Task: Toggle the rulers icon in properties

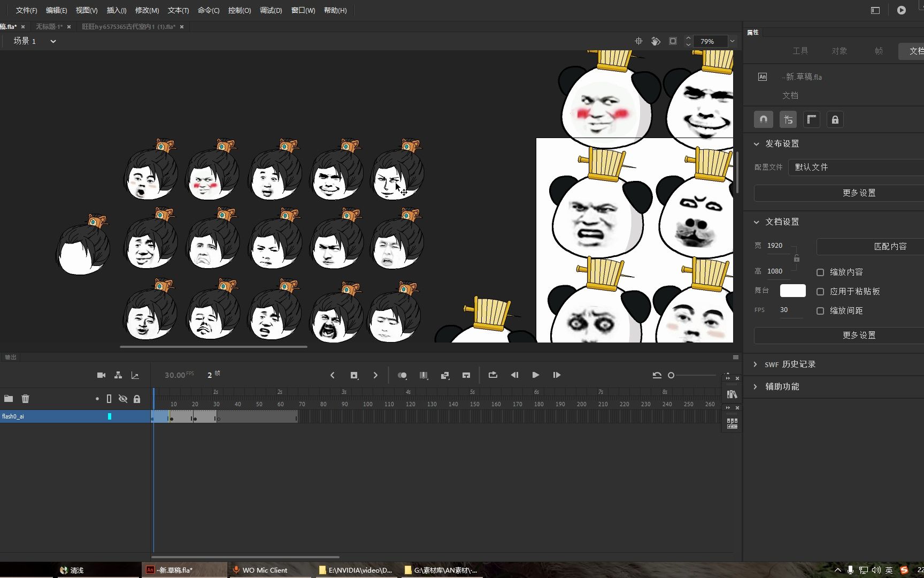Action: (812, 119)
